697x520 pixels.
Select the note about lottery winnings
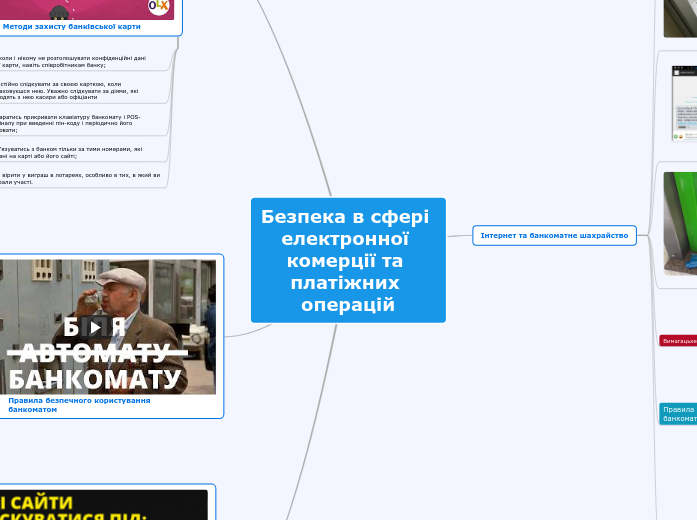(78, 178)
